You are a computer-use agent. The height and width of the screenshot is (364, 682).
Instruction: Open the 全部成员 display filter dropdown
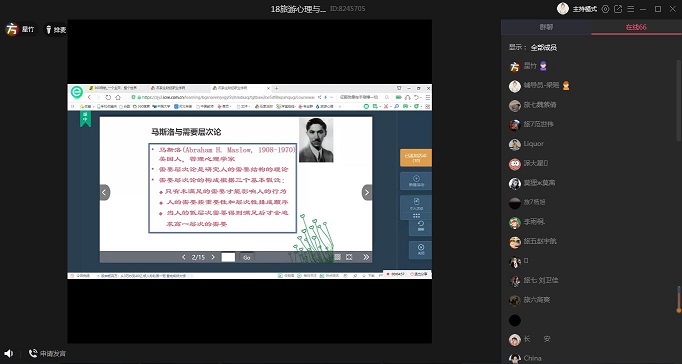[544, 47]
